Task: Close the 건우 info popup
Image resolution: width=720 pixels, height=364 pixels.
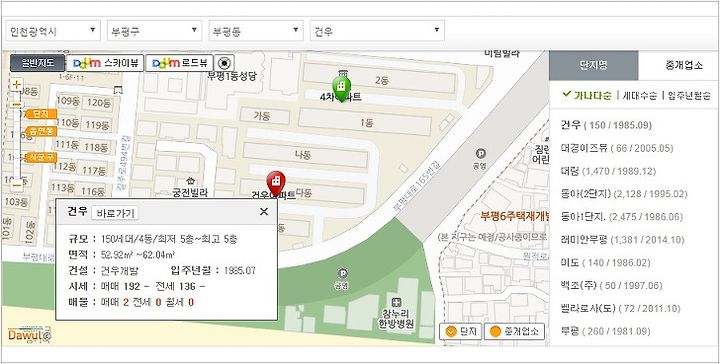Action: [264, 212]
